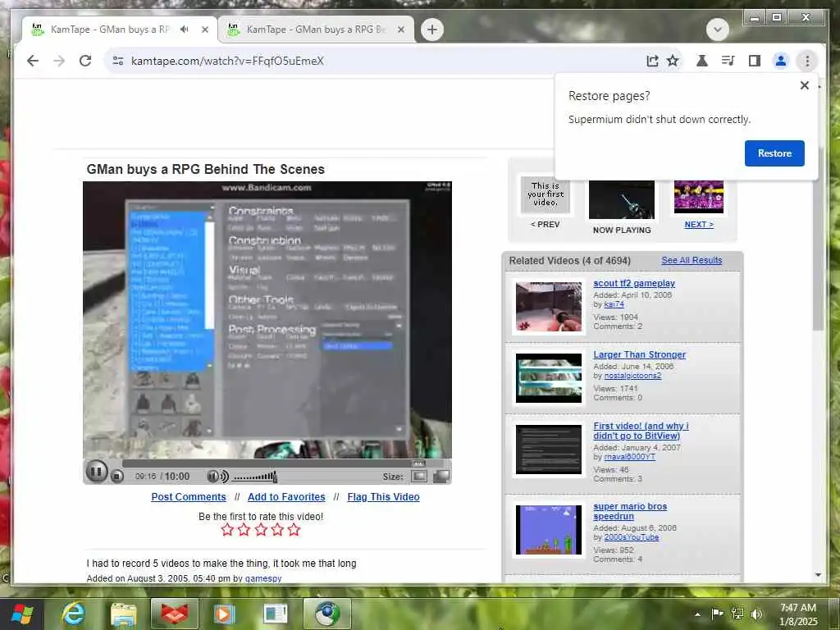This screenshot has width=840, height=630.
Task: Open uploader kai74 profile
Action: pyautogui.click(x=614, y=304)
